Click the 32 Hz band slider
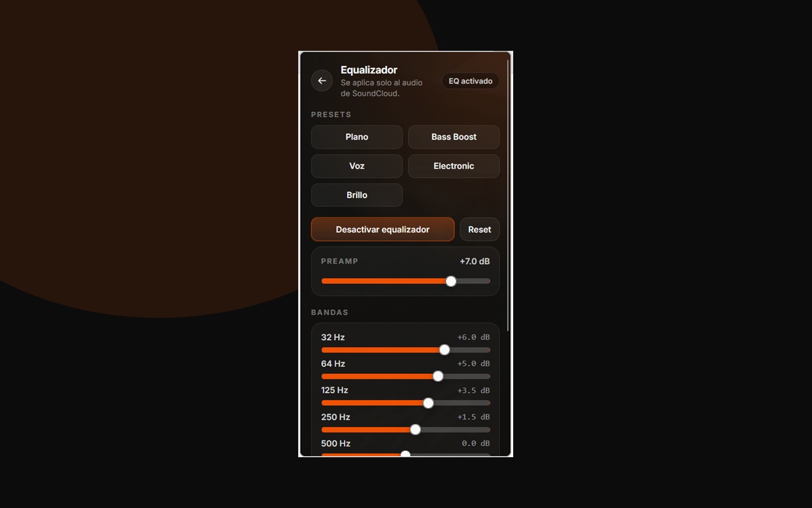Viewport: 812px width, 508px height. point(405,350)
